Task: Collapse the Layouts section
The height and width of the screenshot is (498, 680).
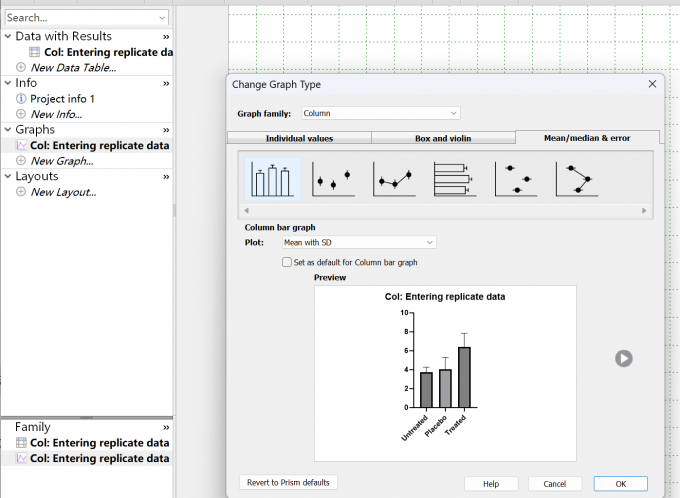Action: click(8, 176)
